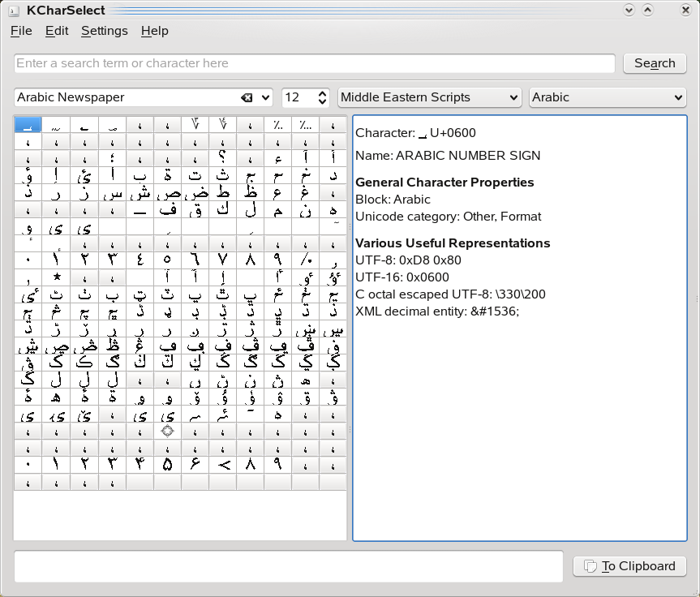Screen dimensions: 700x597
Task: Expand the font list dropdown arrow
Action: (x=265, y=97)
